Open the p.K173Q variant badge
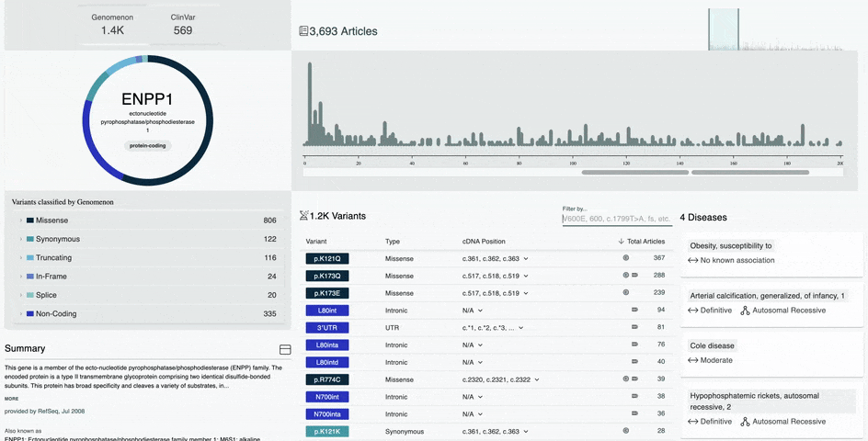This screenshot has width=868, height=441. click(x=327, y=276)
